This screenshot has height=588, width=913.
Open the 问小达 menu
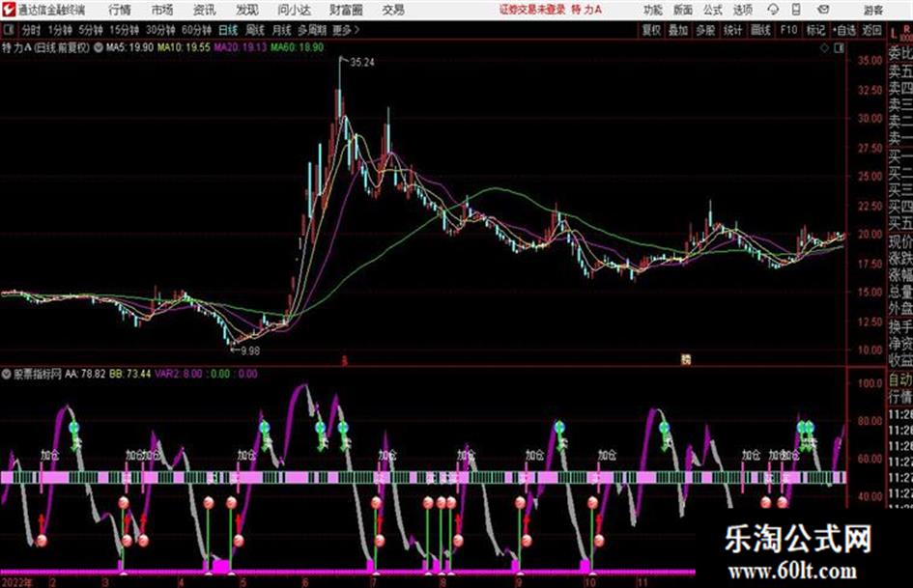(x=294, y=10)
